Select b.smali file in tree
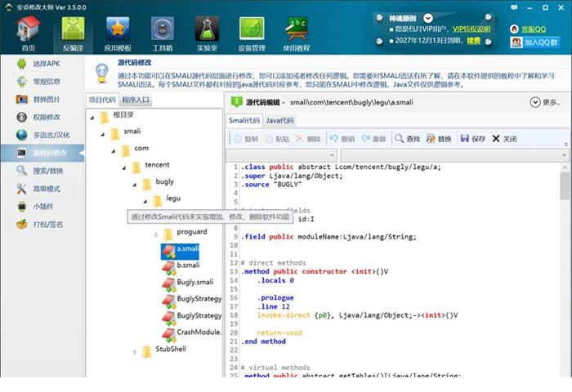This screenshot has width=572, height=392. click(x=188, y=265)
